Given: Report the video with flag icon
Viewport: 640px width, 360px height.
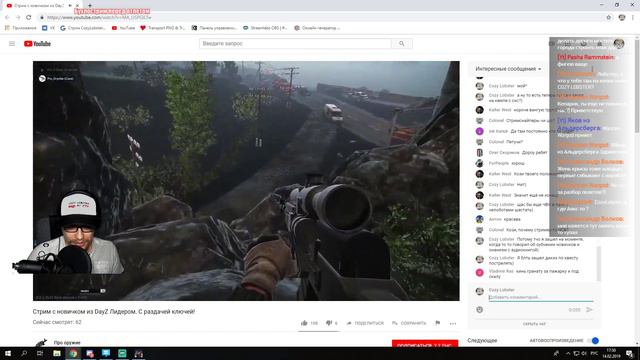Looking at the screenshot, I should click(x=438, y=323).
